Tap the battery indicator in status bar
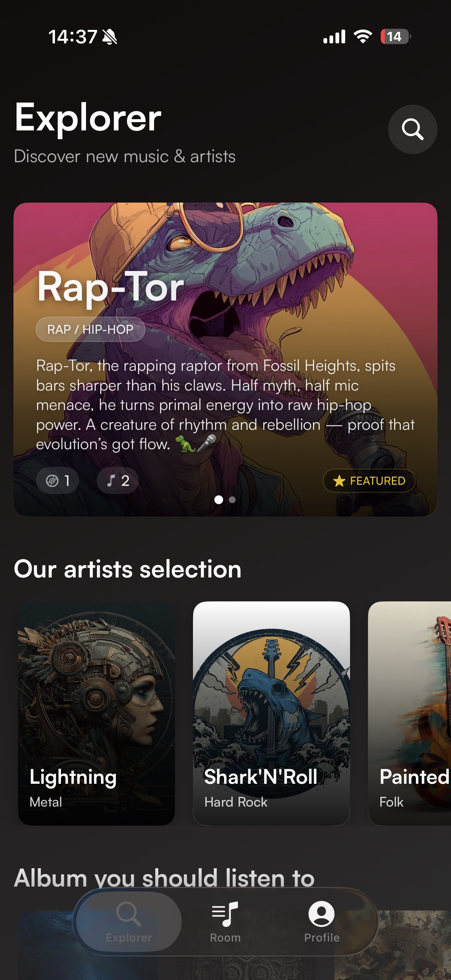Screen dimensions: 451x980 (x=395, y=37)
